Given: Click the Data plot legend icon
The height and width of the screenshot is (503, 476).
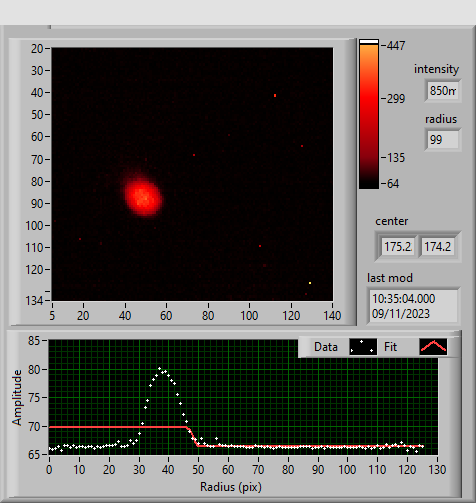Looking at the screenshot, I should 363,347.
